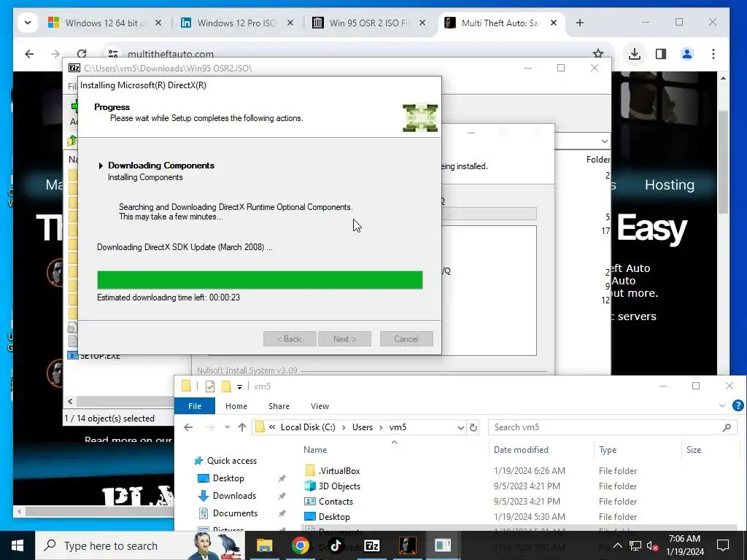Image resolution: width=747 pixels, height=560 pixels.
Task: Open a new Chrome tab with plus
Action: point(580,23)
